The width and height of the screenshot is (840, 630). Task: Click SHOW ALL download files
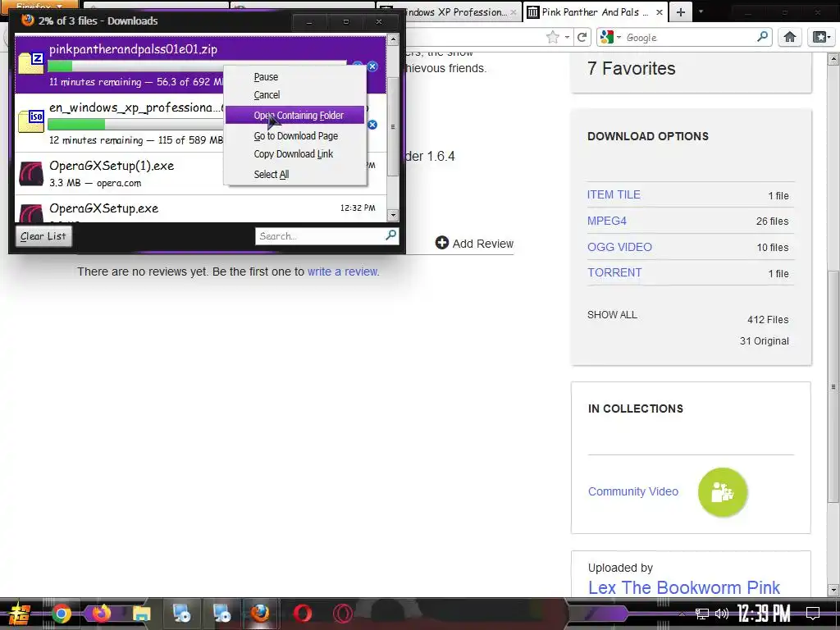click(612, 314)
